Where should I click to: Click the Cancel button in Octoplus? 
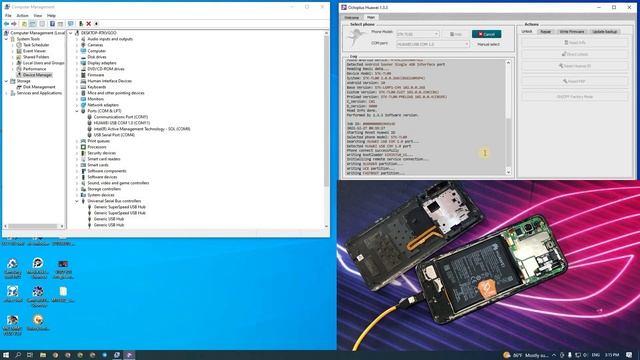tap(487, 34)
